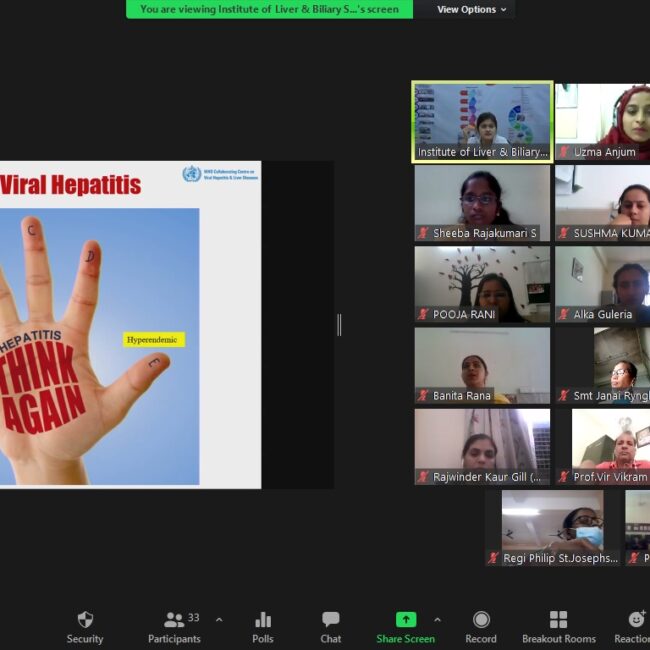Open the Participants panel
The width and height of the screenshot is (650, 650).
(175, 620)
